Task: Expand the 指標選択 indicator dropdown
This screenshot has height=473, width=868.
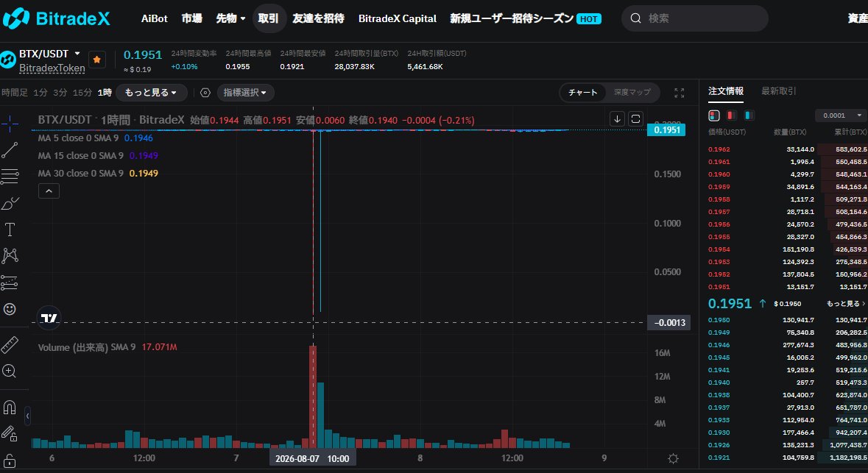Action: point(244,93)
